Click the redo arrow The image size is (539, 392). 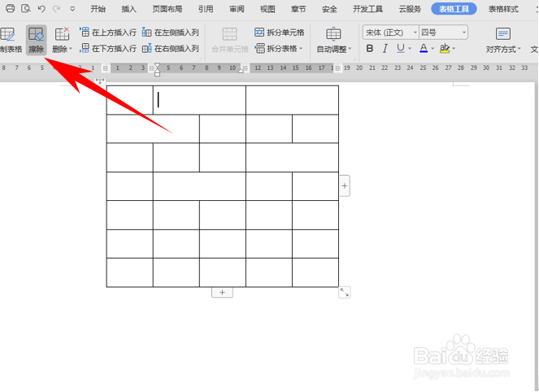[56, 9]
